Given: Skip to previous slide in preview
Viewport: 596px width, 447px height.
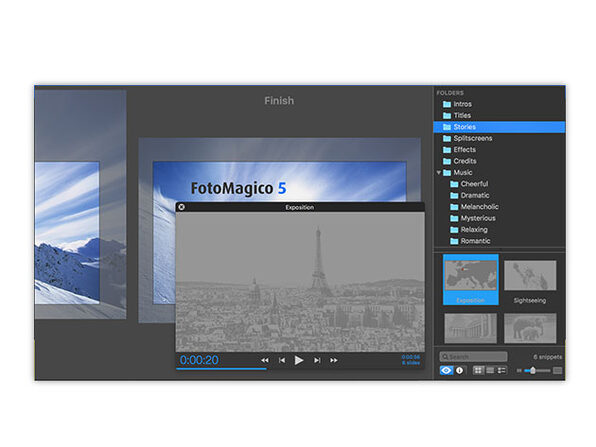Looking at the screenshot, I should (282, 360).
